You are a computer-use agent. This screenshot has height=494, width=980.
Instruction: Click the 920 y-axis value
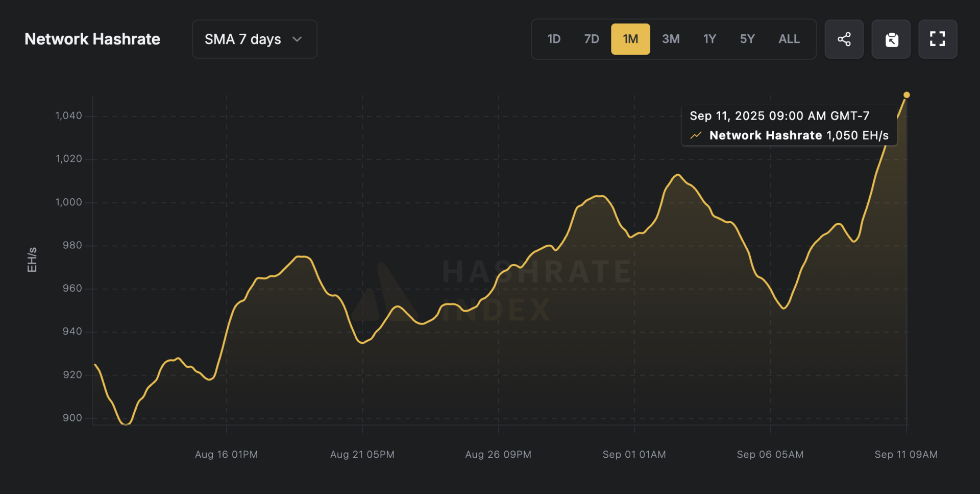[72, 375]
